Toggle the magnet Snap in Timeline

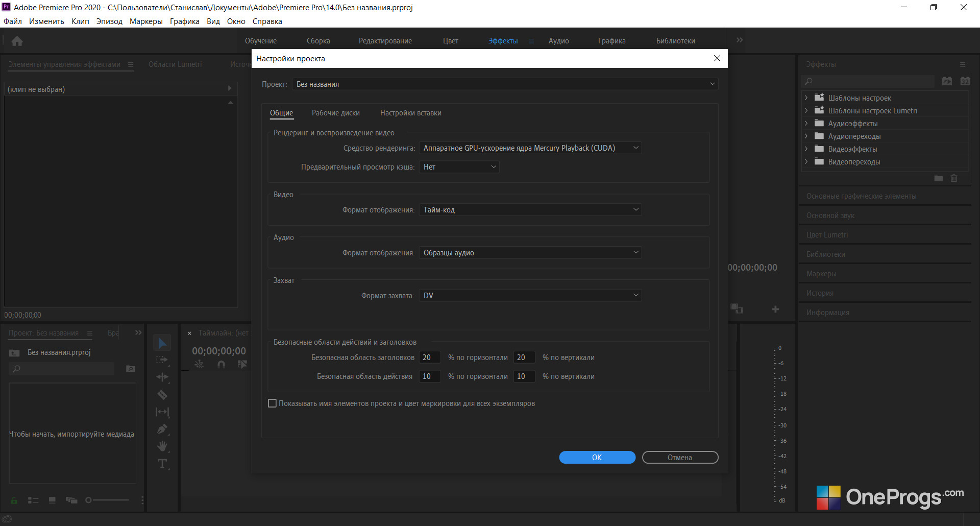click(221, 364)
